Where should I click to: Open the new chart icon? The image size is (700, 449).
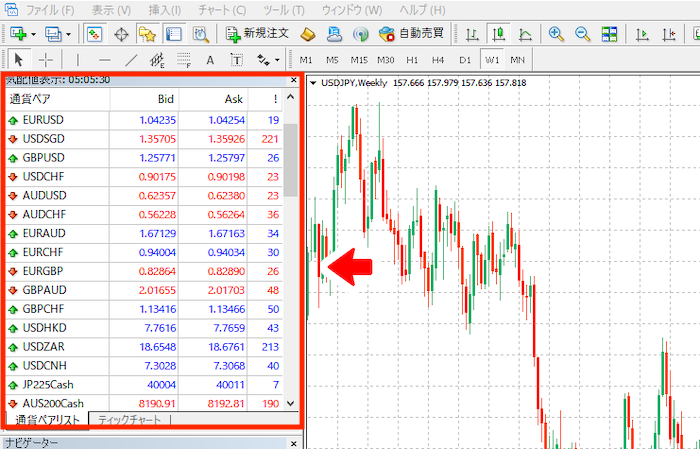click(x=18, y=34)
